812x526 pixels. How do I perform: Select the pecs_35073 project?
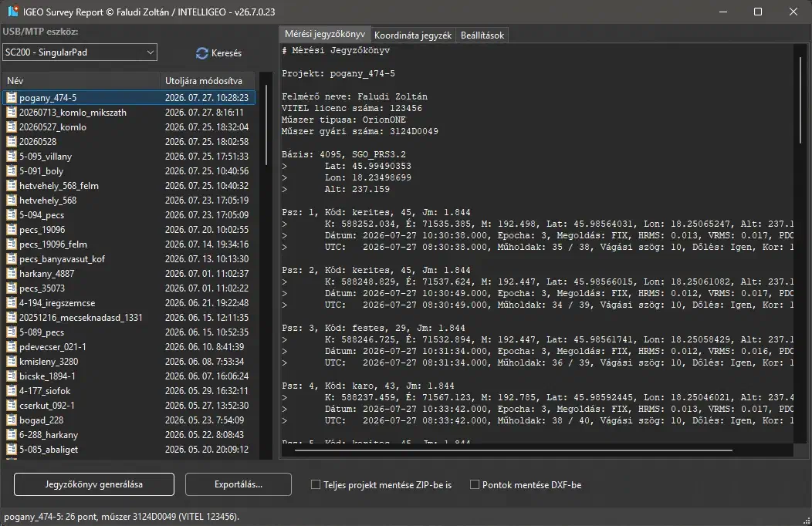click(129, 288)
